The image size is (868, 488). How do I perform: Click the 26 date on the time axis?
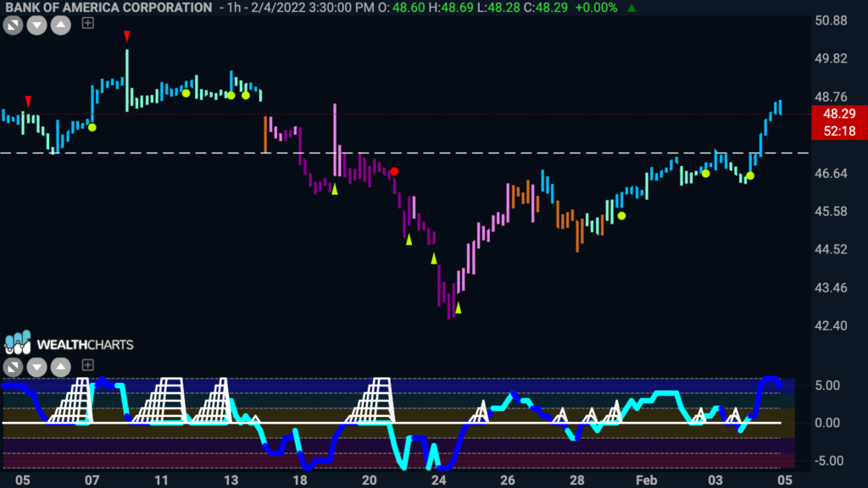(508, 480)
